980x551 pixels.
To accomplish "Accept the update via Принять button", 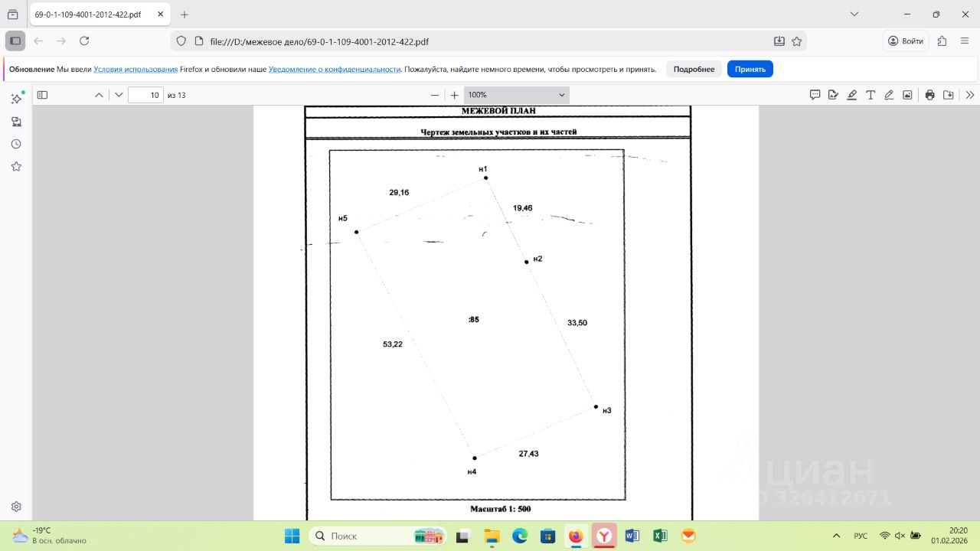I will (750, 69).
